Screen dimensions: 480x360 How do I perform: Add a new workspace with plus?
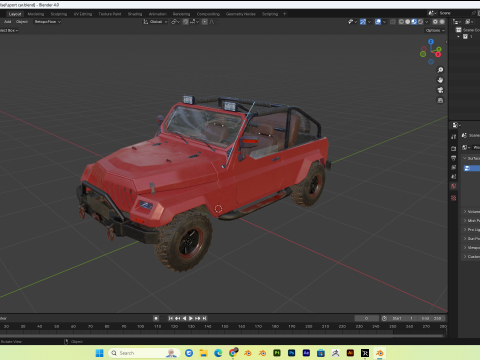click(284, 14)
